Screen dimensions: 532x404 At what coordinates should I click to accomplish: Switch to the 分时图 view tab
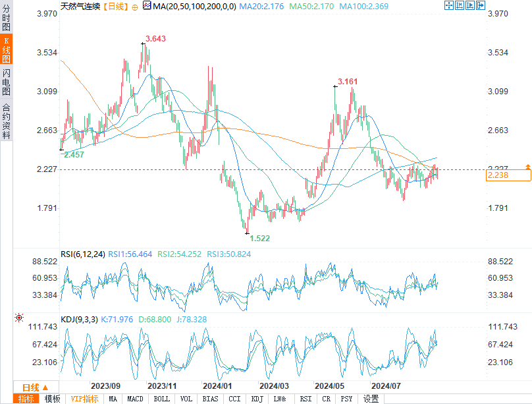[x=6, y=18]
